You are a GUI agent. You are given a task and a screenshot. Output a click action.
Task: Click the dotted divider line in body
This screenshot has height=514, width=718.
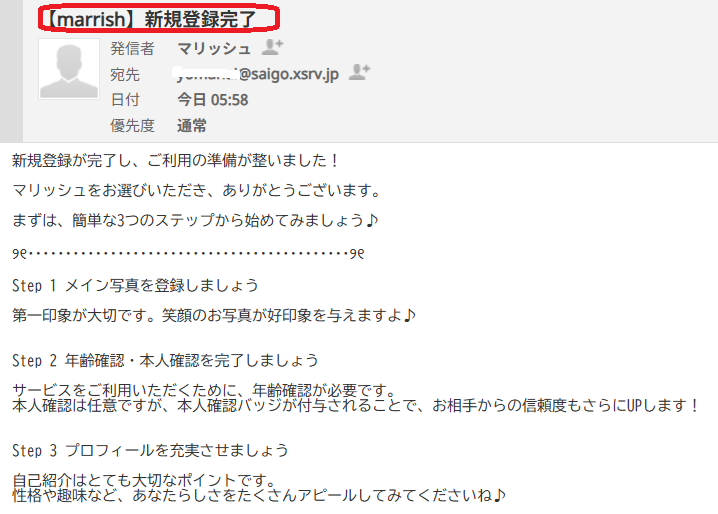point(188,253)
